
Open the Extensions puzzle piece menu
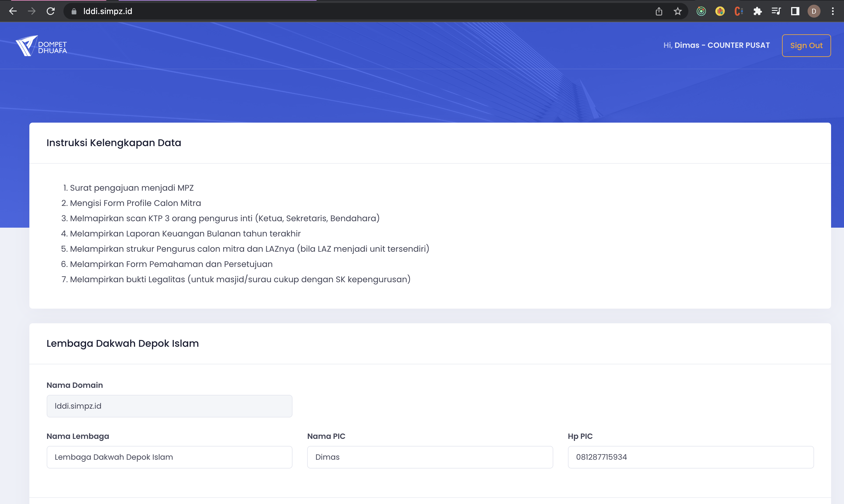(758, 11)
